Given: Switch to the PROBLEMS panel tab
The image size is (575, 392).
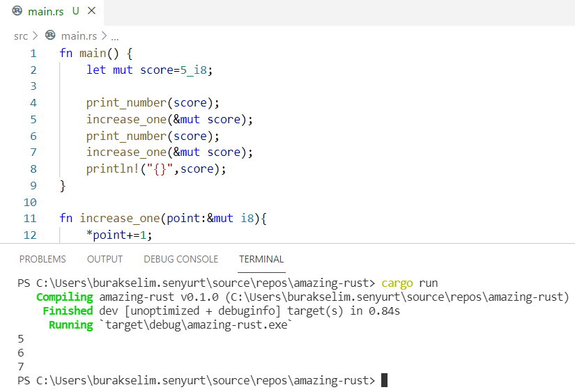Looking at the screenshot, I should (43, 259).
